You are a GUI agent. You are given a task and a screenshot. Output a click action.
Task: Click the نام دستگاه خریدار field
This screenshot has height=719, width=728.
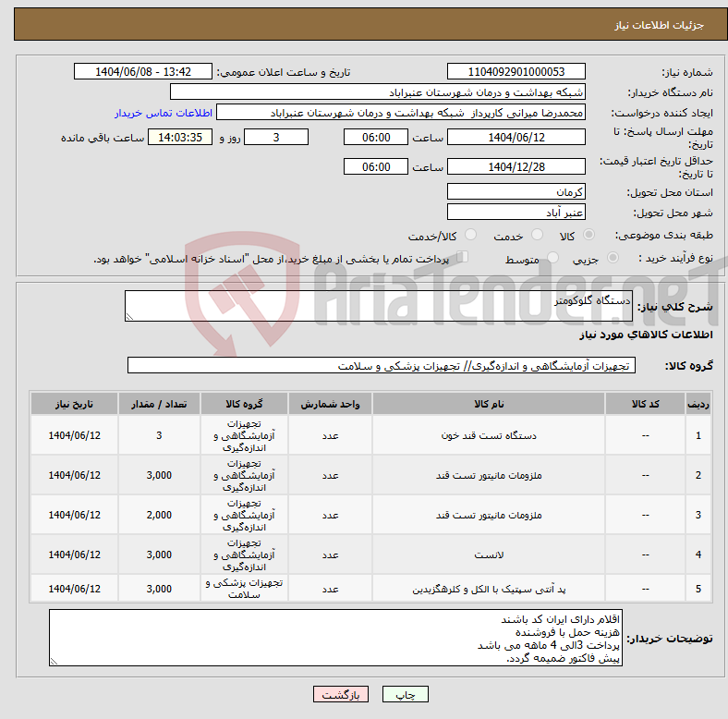(x=378, y=92)
